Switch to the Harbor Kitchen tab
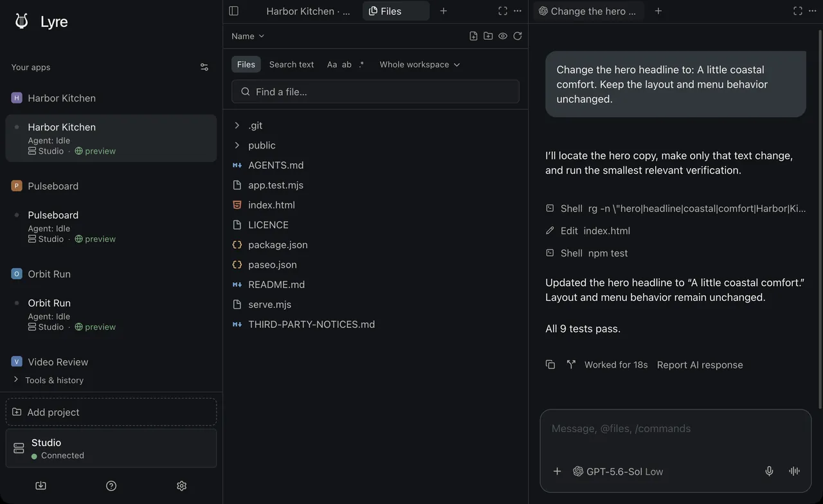This screenshot has height=504, width=823. point(307,11)
